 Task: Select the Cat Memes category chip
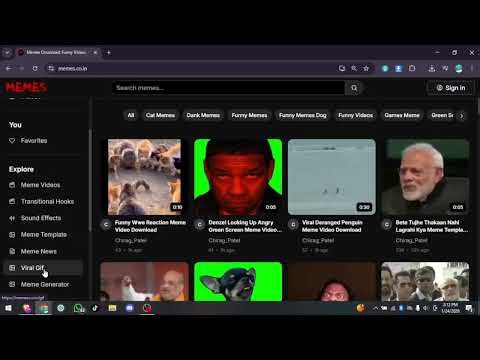pyautogui.click(x=160, y=115)
